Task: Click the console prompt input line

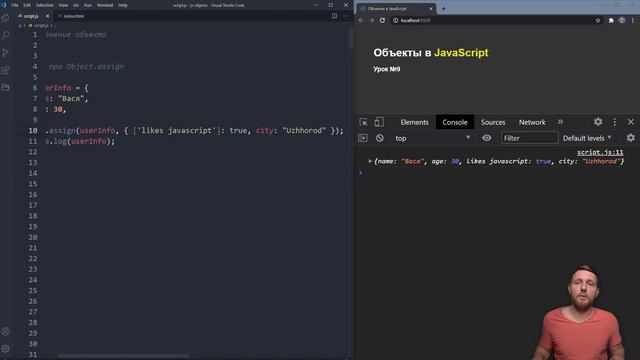Action: pyautogui.click(x=497, y=173)
